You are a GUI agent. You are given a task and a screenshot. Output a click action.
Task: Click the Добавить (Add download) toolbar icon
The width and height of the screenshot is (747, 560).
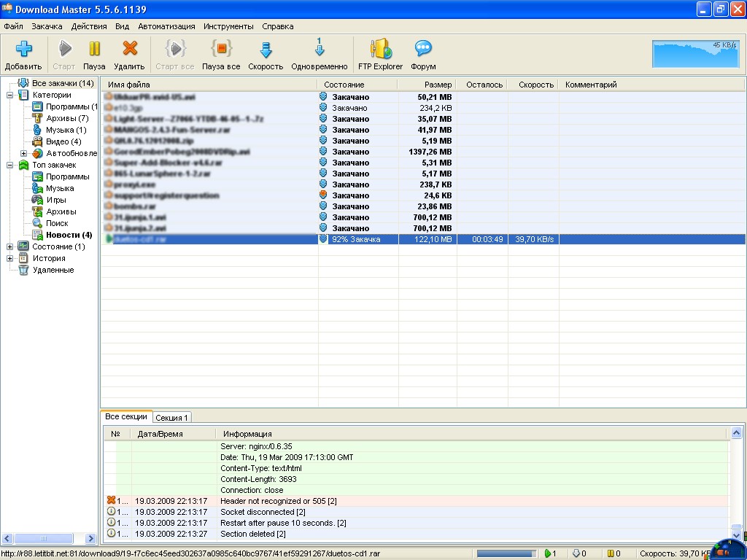pyautogui.click(x=23, y=50)
